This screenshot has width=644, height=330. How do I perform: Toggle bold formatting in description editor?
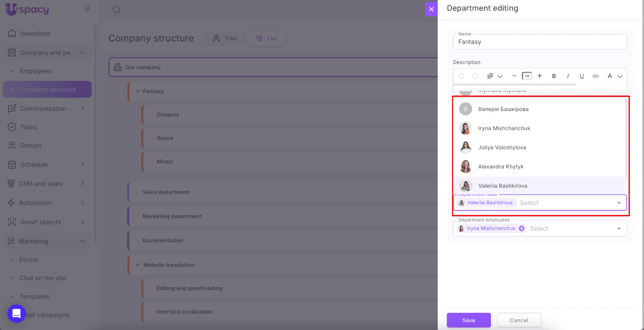(554, 76)
